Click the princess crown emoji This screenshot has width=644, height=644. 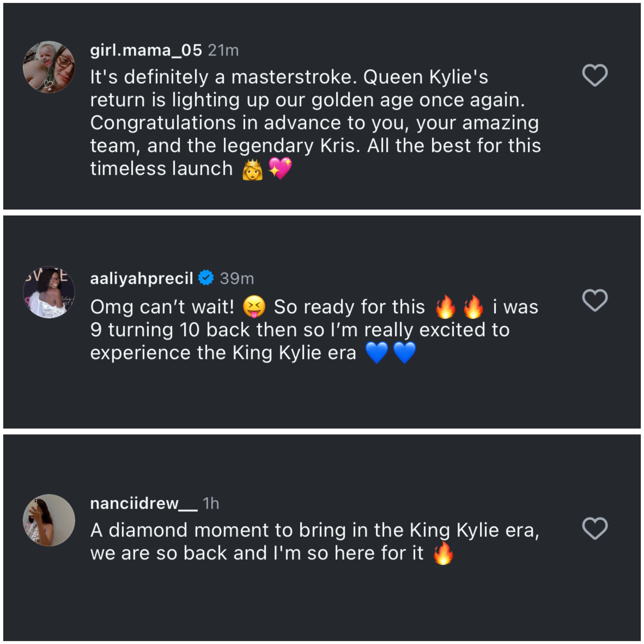(252, 169)
